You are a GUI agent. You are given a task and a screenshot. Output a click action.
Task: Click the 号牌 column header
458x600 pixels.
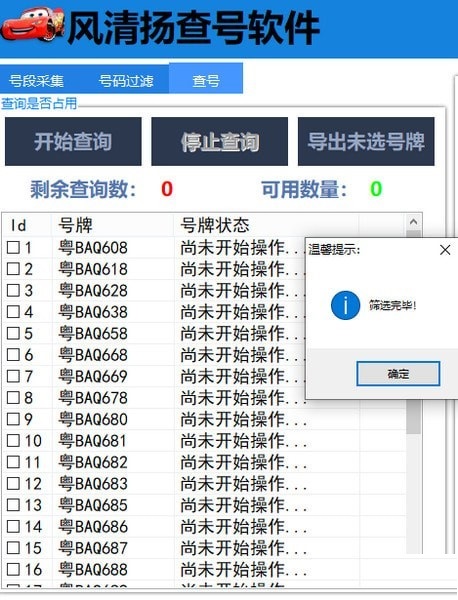point(112,225)
